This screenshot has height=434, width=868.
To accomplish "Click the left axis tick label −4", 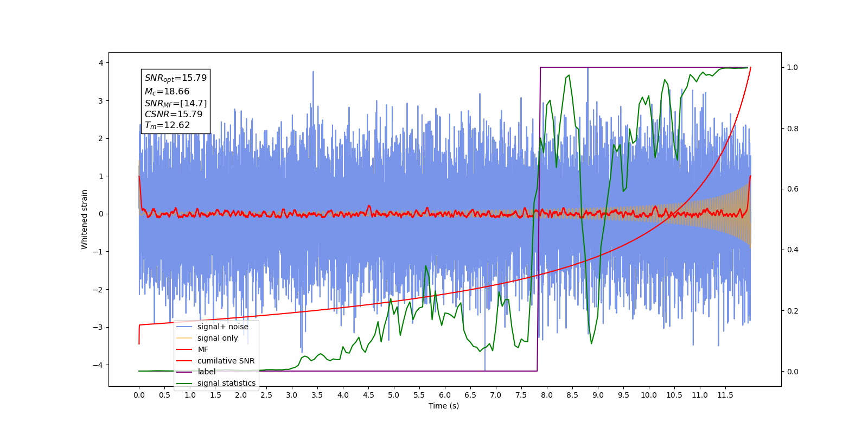I will coord(97,365).
